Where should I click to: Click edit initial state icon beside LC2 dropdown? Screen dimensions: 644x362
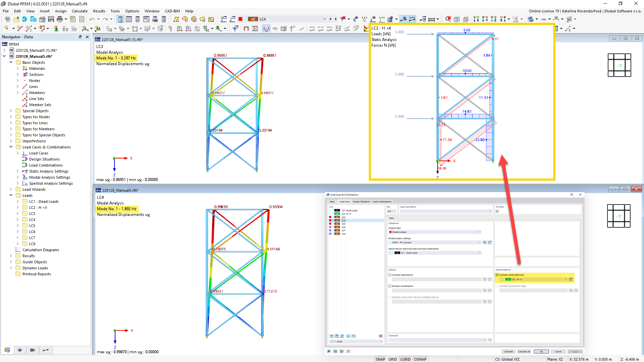tap(571, 279)
